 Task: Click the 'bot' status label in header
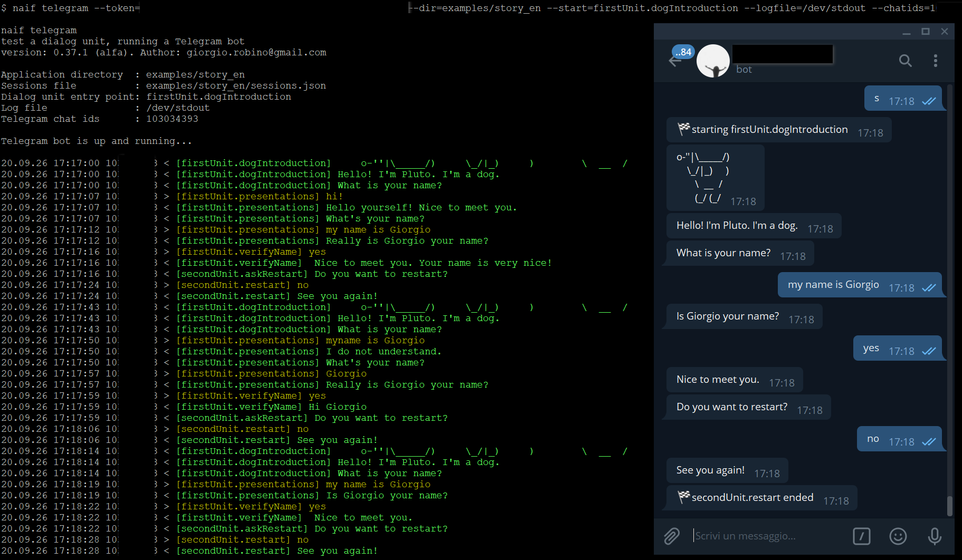[x=744, y=70]
